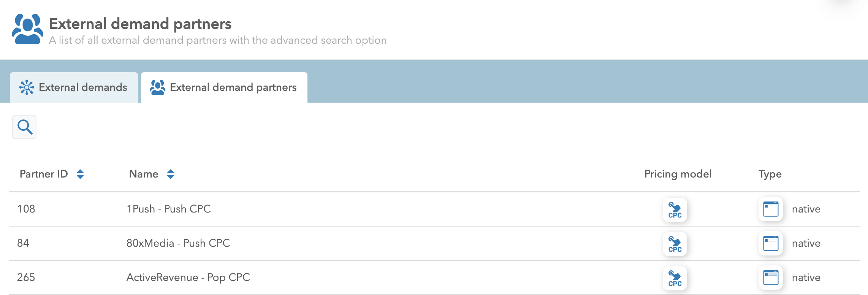Screen dimensions: 868x295
Task: Click CPC pricing icon for 1Push row
Action: point(675,209)
